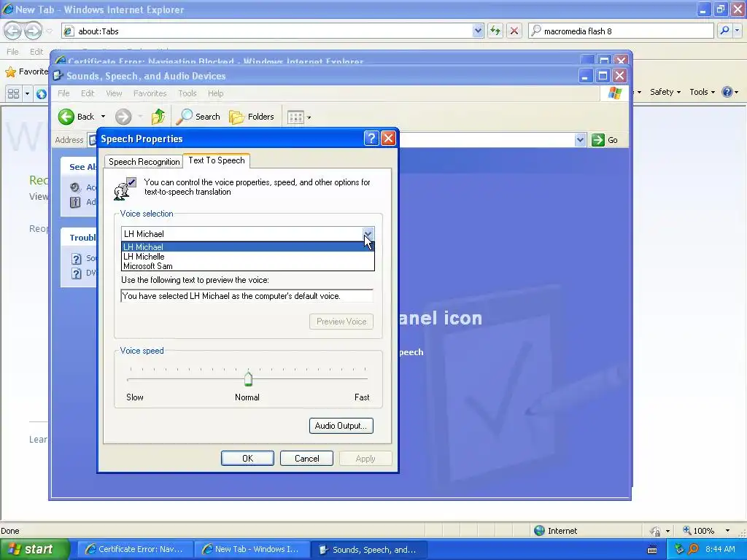Click the green Go button

coord(605,140)
